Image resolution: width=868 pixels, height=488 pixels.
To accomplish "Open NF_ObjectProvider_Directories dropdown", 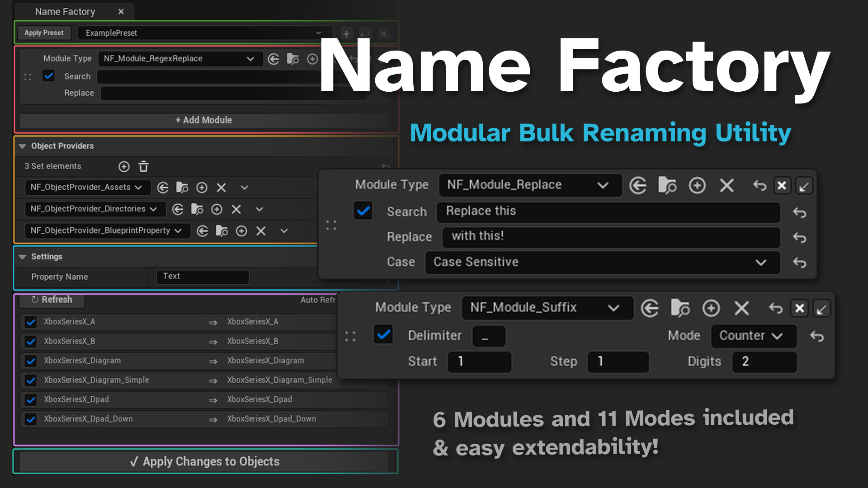I will pos(95,209).
